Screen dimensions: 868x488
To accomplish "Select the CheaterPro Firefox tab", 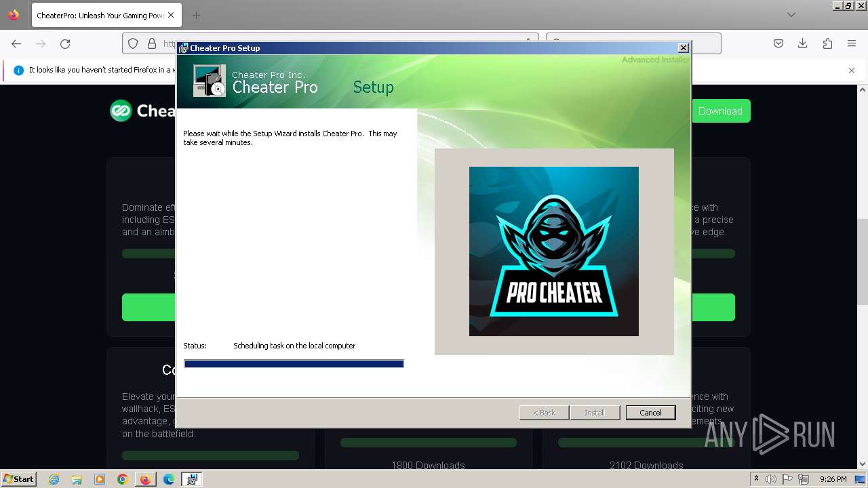I will pyautogui.click(x=106, y=15).
